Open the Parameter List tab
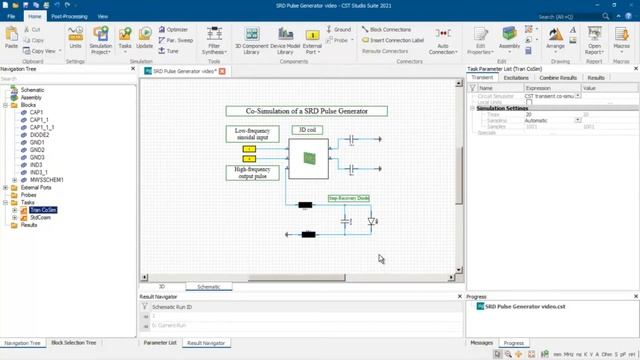640x360 pixels. 160,343
